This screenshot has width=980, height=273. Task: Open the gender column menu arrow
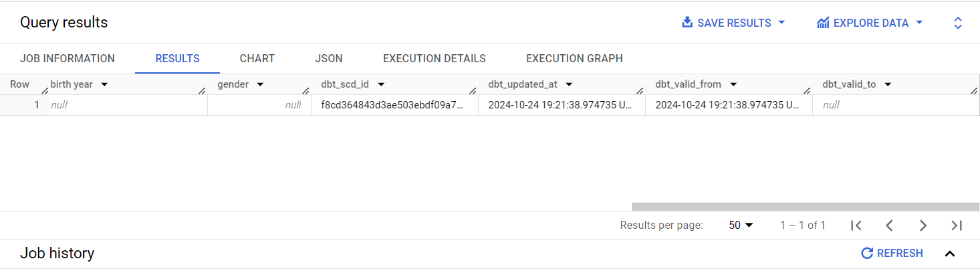(x=260, y=84)
